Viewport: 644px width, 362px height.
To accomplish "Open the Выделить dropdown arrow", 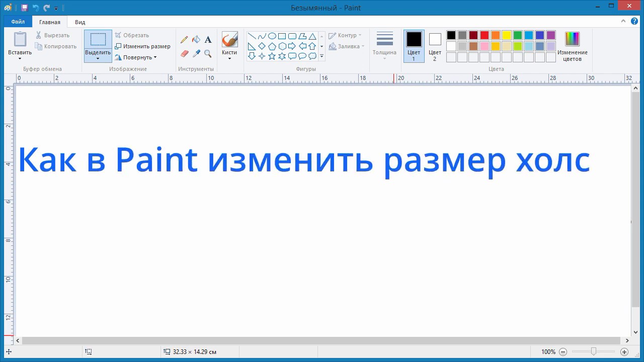I will 98,59.
